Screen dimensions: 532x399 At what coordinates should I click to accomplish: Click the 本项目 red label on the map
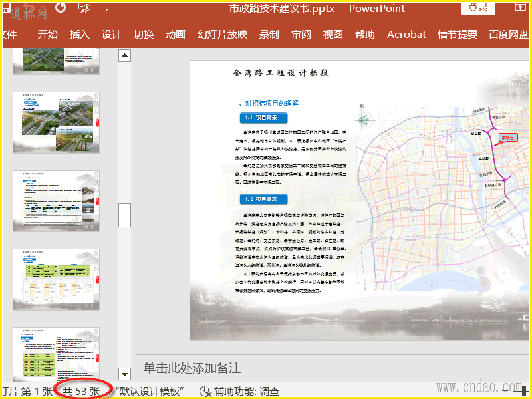pos(508,137)
